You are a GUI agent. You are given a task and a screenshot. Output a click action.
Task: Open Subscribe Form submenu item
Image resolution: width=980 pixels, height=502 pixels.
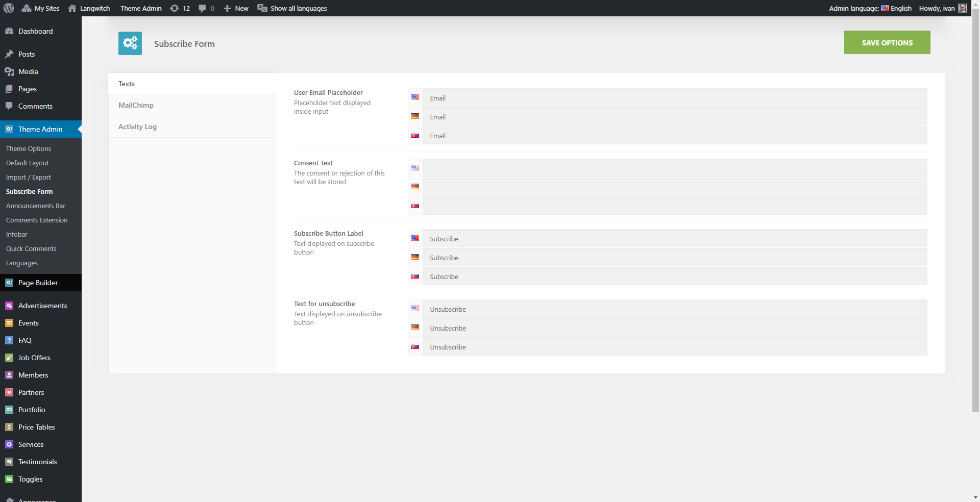[x=29, y=191]
